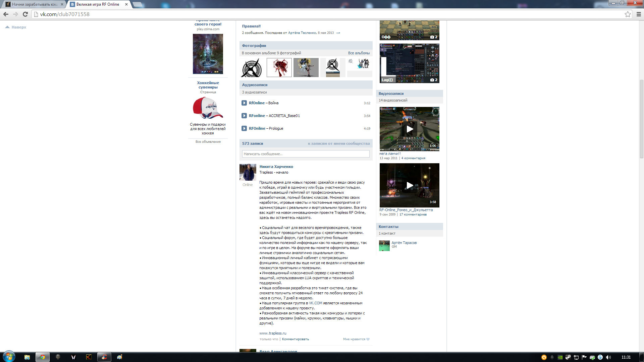Click the address bar with vk.com/club7071558
644x362 pixels.
pyautogui.click(x=329, y=14)
